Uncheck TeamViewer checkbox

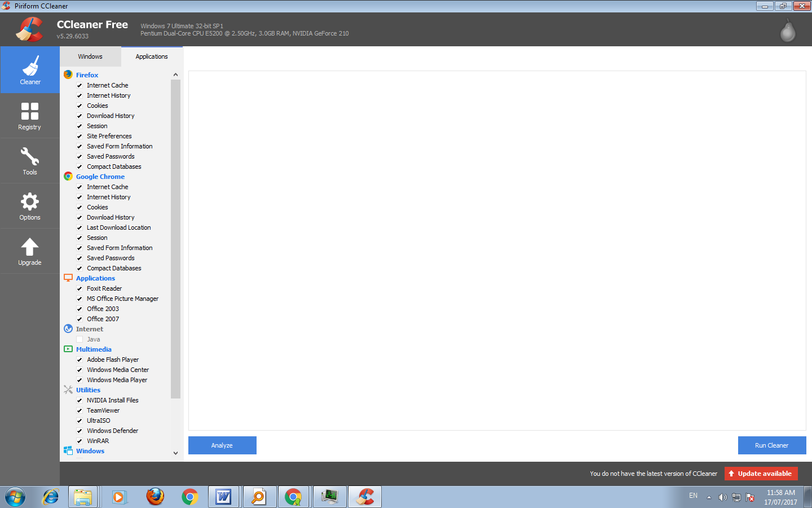point(80,410)
